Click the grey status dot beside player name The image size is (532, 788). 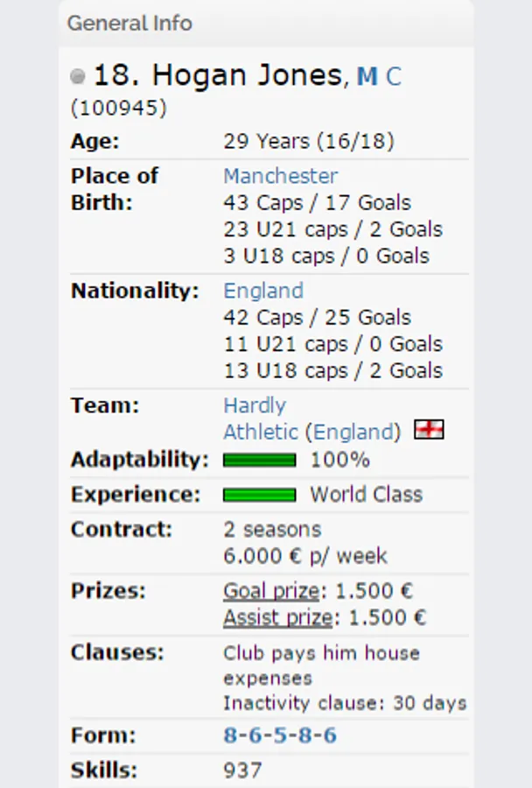click(78, 77)
